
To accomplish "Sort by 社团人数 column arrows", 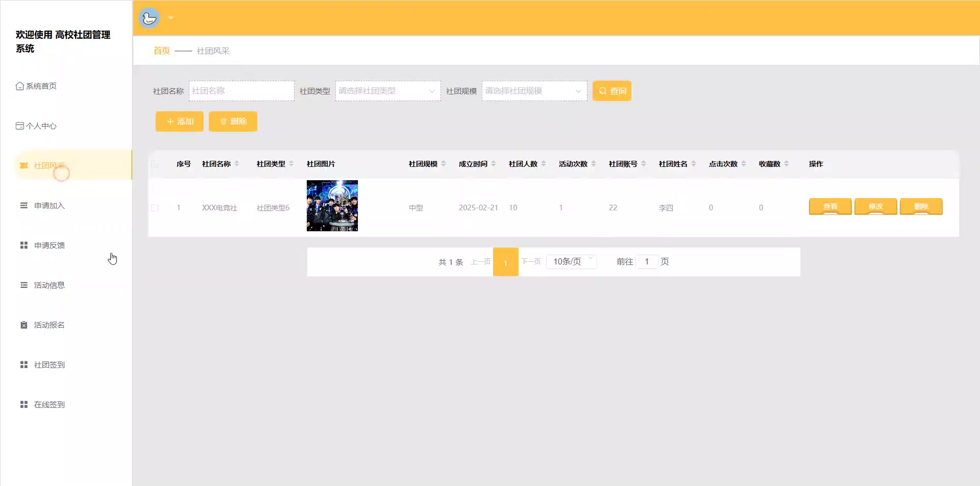I will coord(544,164).
